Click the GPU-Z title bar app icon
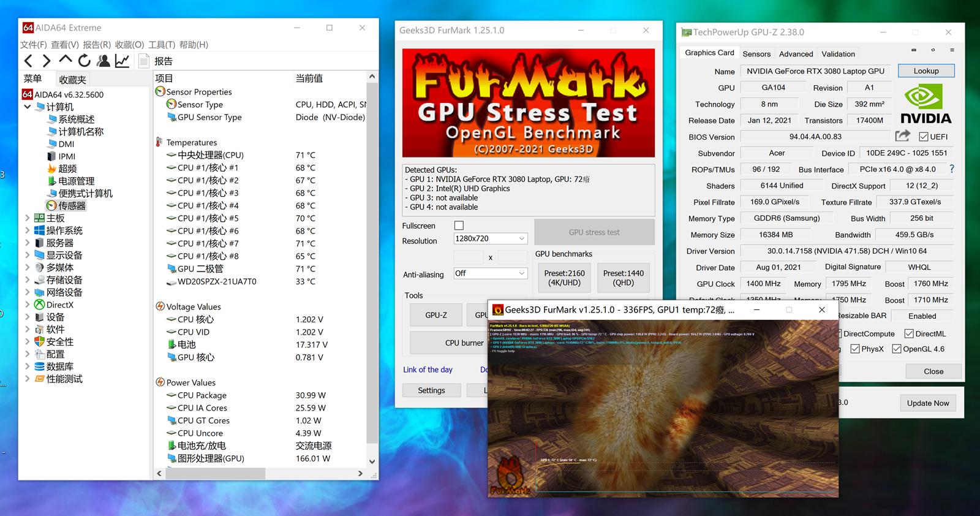 coord(687,32)
